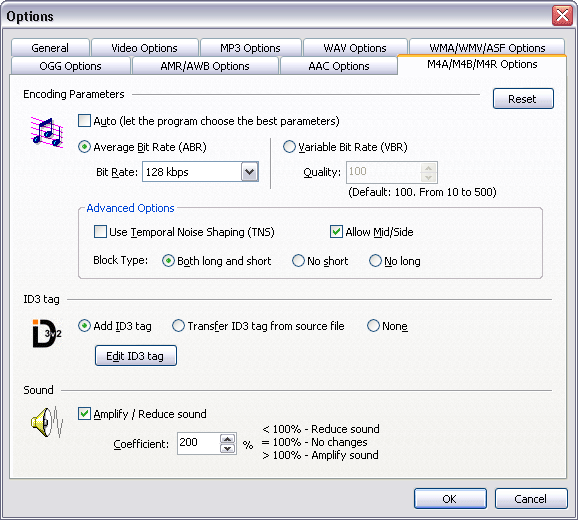
Task: Click the ID3v2 logo icon
Action: point(47,333)
